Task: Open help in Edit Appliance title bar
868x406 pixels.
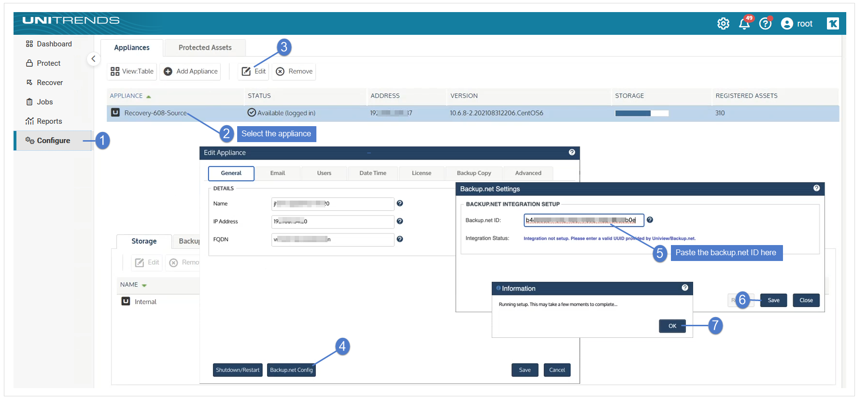Action: pos(572,152)
